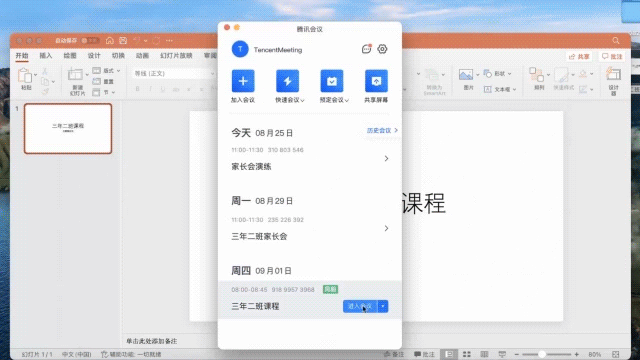Expand 家长会演练 meeting details chevron

pos(386,158)
